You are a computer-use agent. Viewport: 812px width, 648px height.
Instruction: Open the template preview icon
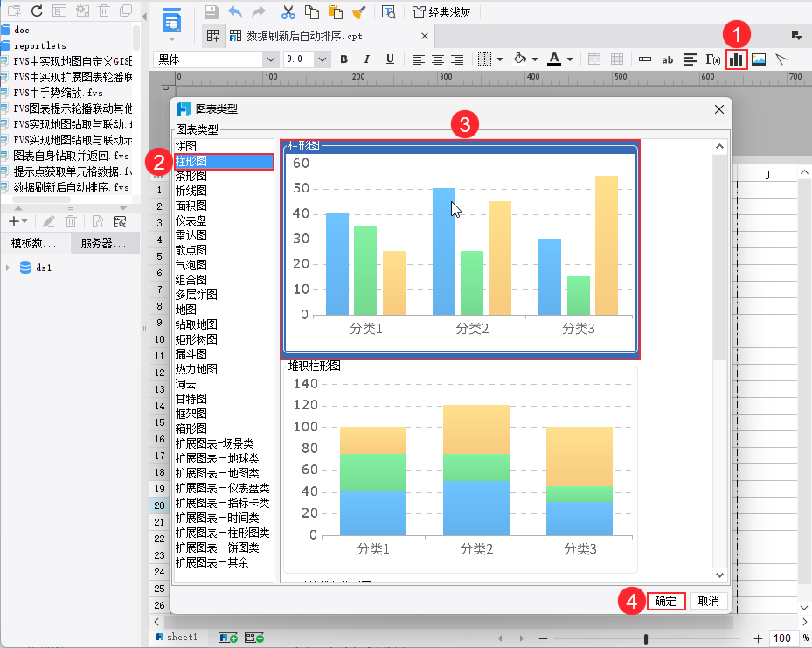coord(171,22)
